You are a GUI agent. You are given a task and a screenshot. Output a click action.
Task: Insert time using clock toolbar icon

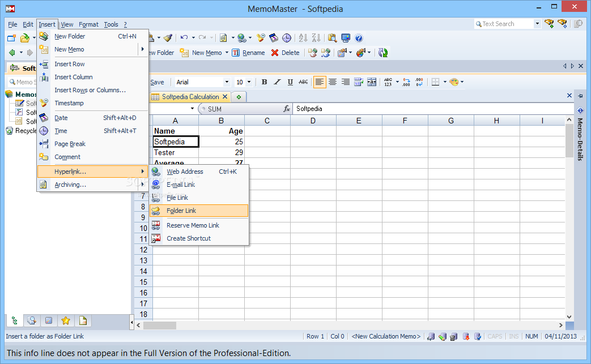(287, 37)
